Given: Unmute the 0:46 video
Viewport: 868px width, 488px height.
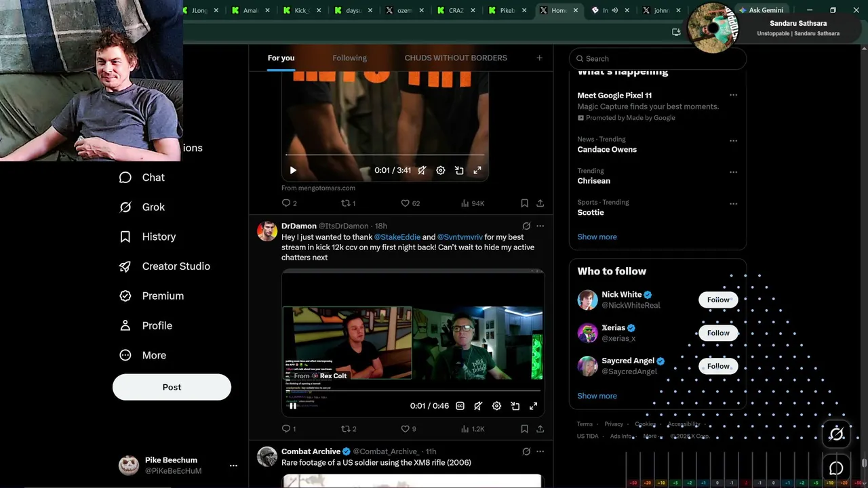Looking at the screenshot, I should click(x=478, y=406).
